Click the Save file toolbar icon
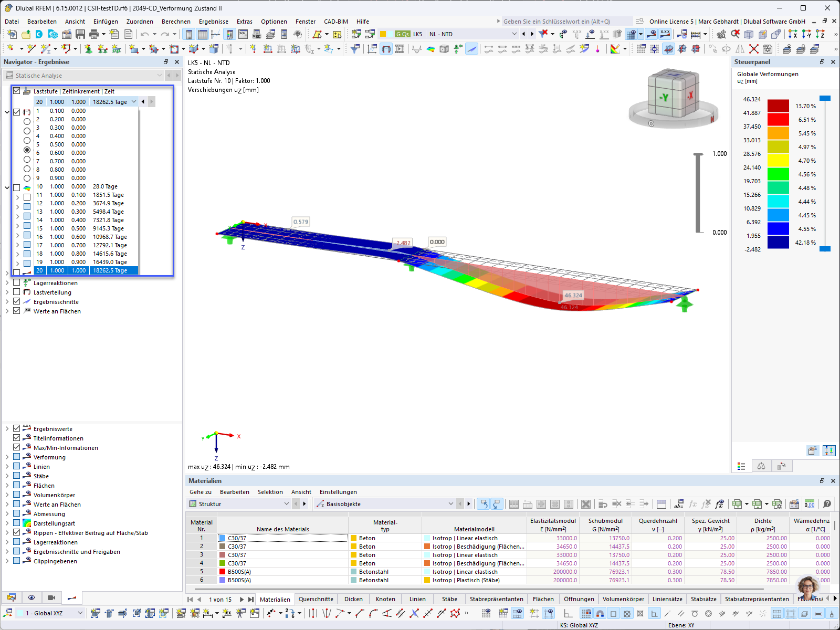Viewport: 840px width, 630px height. click(80, 34)
